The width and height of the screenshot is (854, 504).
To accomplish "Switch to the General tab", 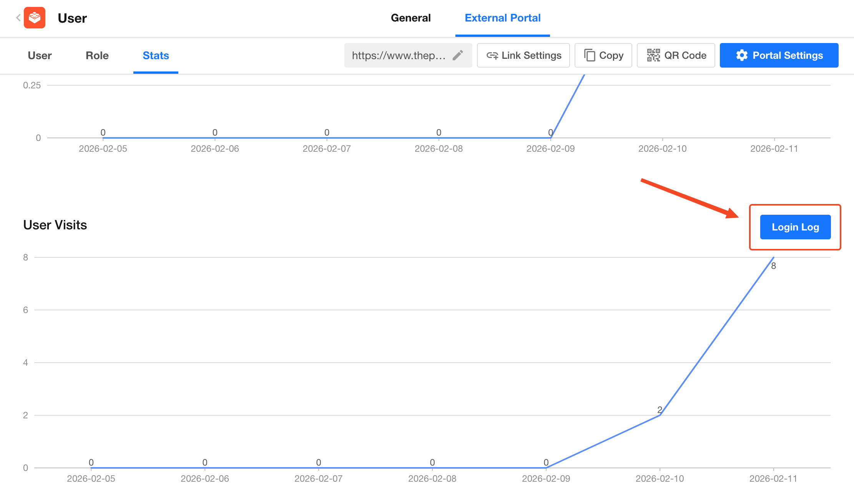I will pos(410,18).
